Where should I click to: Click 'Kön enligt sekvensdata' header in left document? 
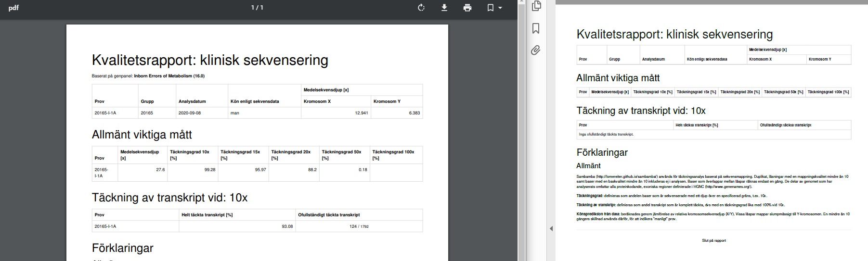(255, 101)
